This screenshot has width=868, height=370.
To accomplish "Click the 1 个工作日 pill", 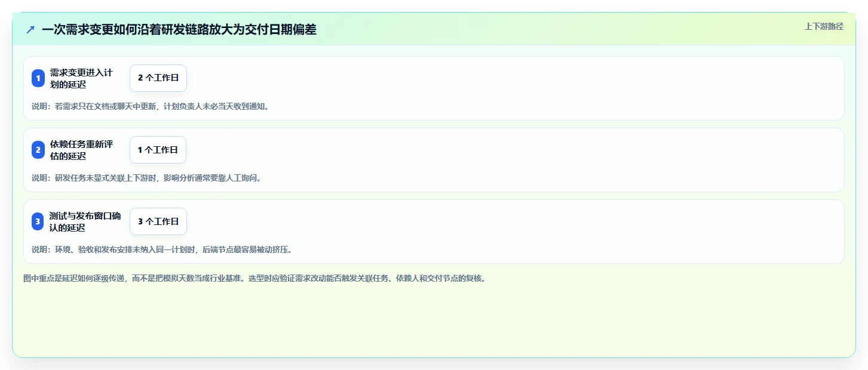I will 158,150.
